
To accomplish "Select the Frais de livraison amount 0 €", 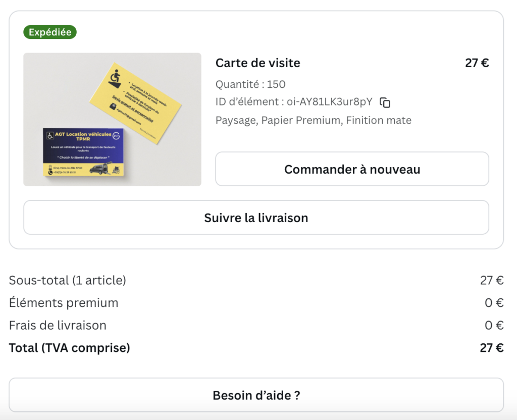I will [494, 326].
